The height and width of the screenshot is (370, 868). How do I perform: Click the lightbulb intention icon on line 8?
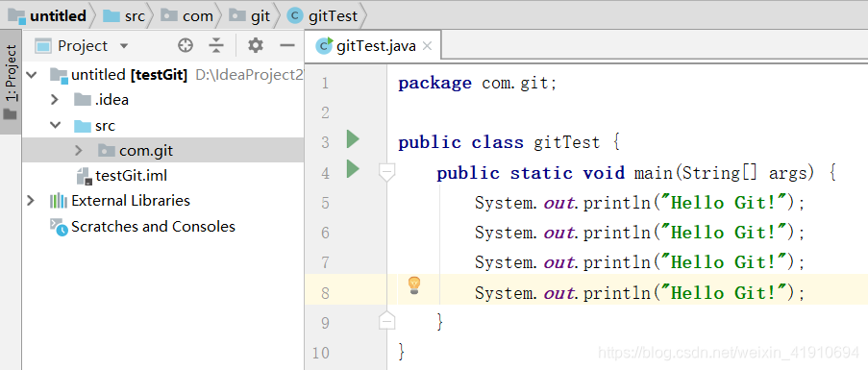pyautogui.click(x=414, y=285)
